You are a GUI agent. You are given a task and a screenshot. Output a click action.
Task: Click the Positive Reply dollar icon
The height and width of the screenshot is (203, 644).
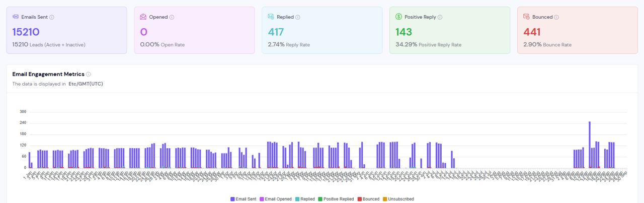pyautogui.click(x=399, y=17)
